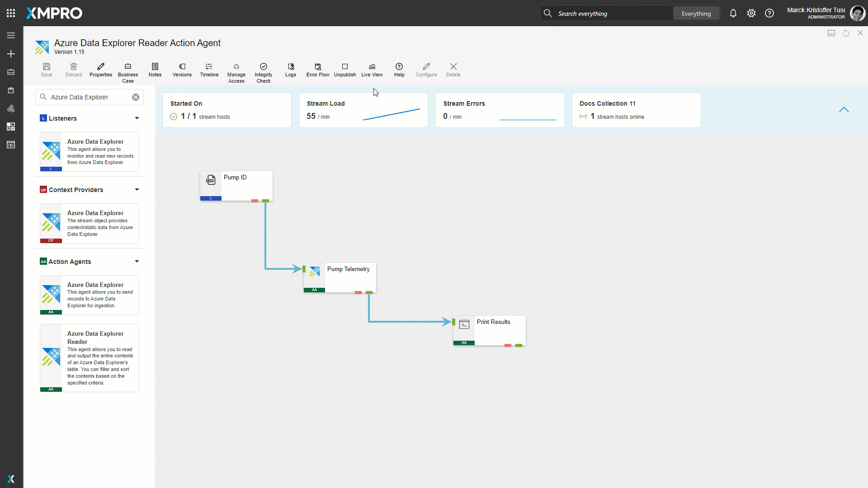Open Manage Access settings
The image size is (868, 488).
(x=236, y=71)
